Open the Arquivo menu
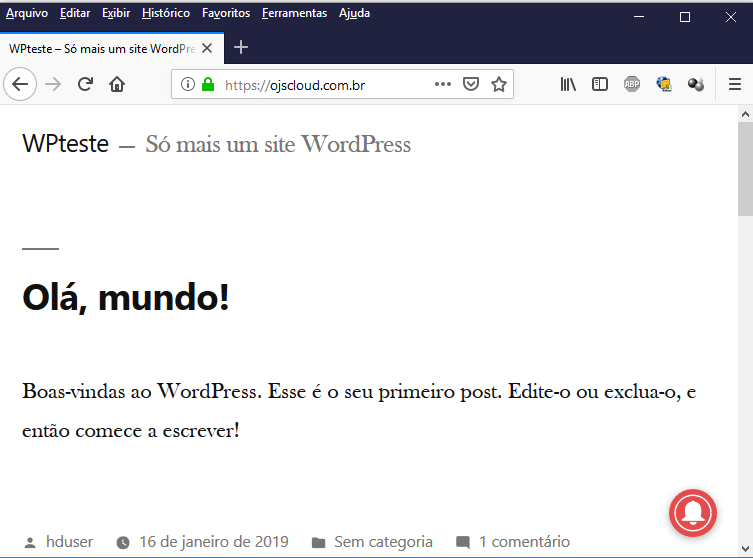This screenshot has height=558, width=753. click(x=27, y=13)
